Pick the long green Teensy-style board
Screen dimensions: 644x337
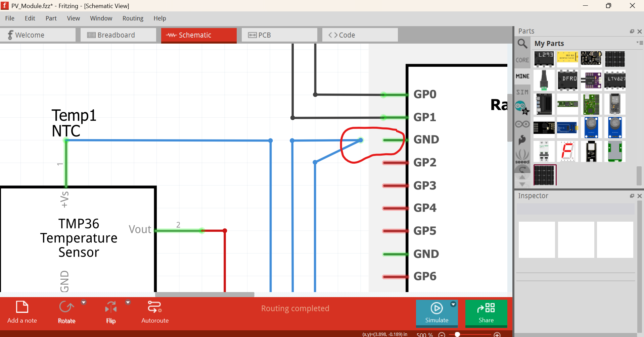point(567,104)
